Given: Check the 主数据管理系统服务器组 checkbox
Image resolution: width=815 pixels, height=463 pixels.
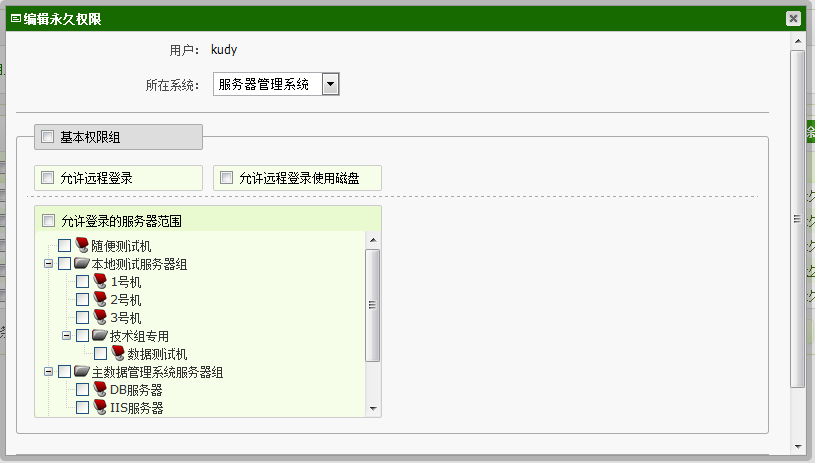Looking at the screenshot, I should click(64, 372).
